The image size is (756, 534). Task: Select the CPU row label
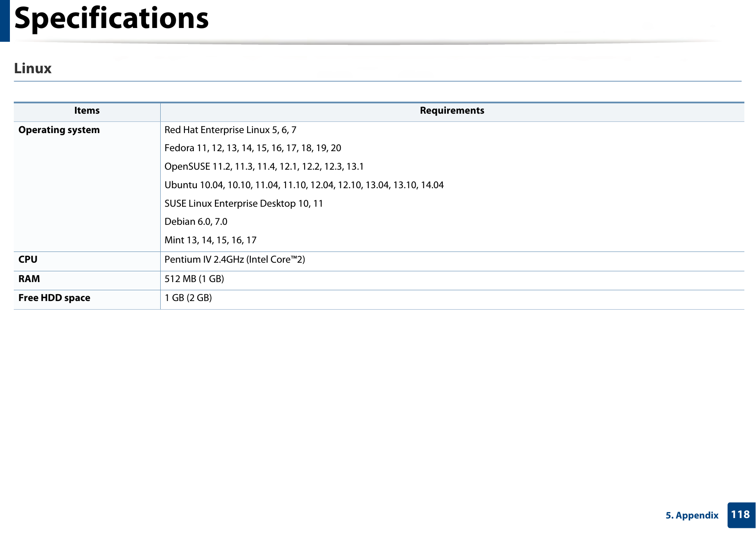[x=28, y=259]
